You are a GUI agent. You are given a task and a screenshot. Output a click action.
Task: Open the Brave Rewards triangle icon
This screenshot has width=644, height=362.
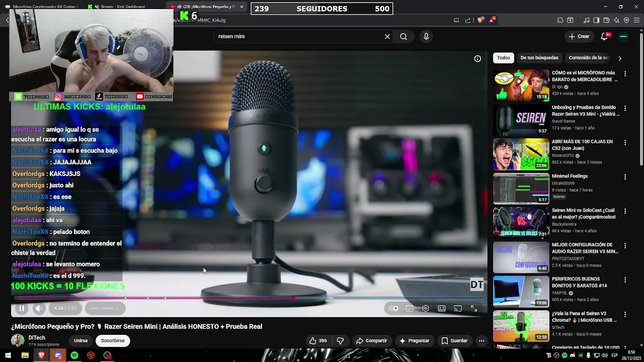(x=492, y=20)
